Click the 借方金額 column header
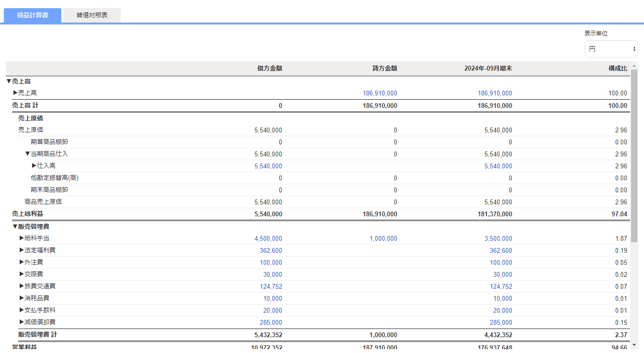Screen dimensions: 644x353 pyautogui.click(x=270, y=69)
